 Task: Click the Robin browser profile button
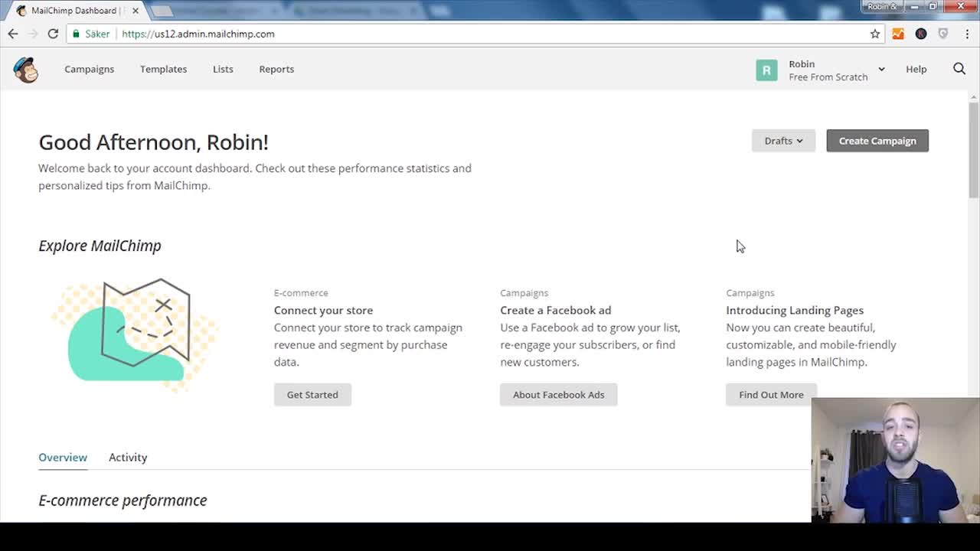pos(883,6)
